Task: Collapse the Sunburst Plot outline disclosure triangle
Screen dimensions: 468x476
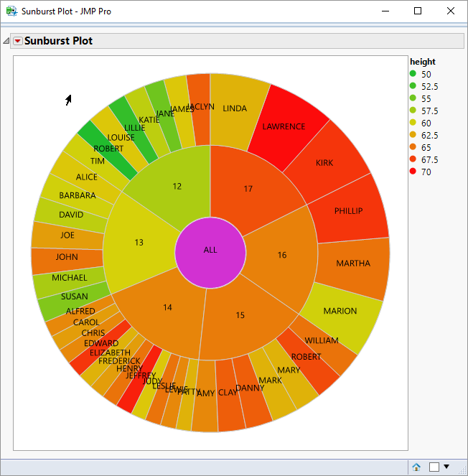Action: (x=6, y=41)
